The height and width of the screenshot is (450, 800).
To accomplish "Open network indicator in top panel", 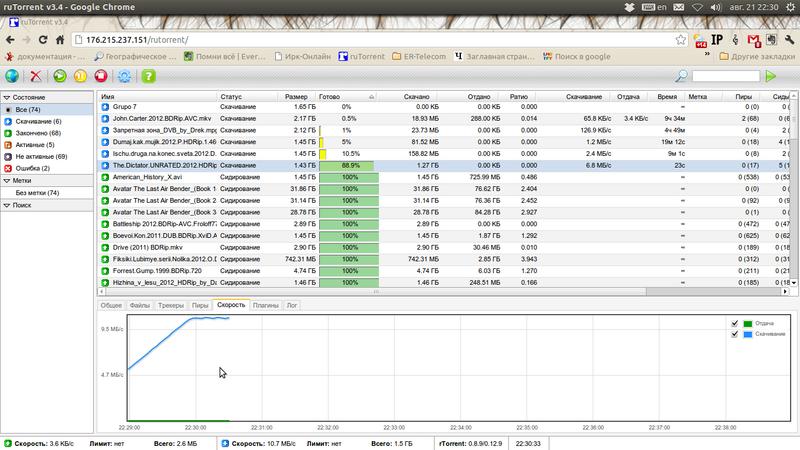I will pos(697,7).
